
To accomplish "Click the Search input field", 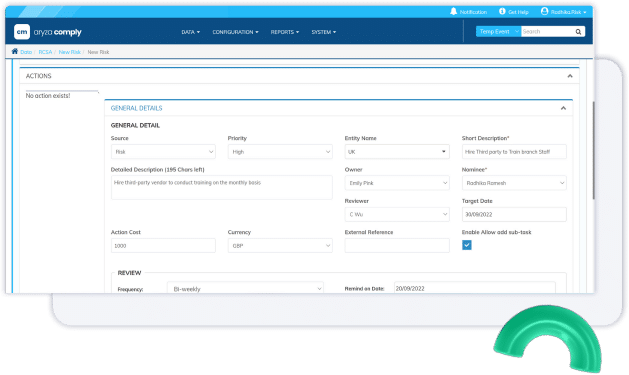I will 548,31.
